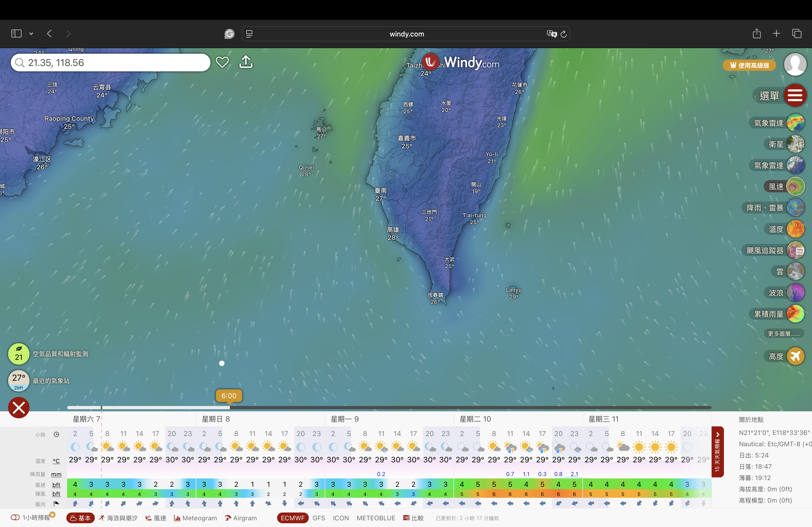This screenshot has height=527, width=812.
Task: Select the temperature layer icon
Action: coord(795,229)
